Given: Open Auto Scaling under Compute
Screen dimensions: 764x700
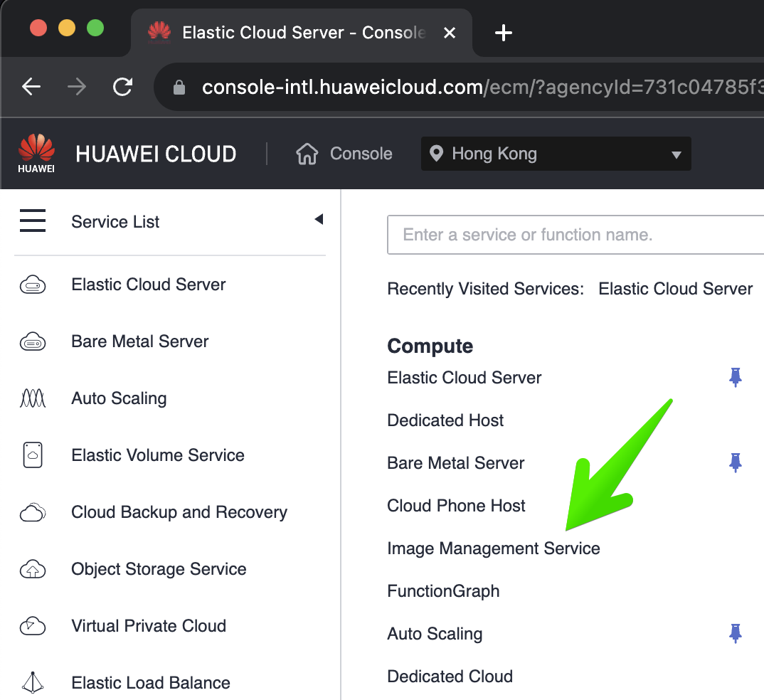Looking at the screenshot, I should pyautogui.click(x=435, y=634).
